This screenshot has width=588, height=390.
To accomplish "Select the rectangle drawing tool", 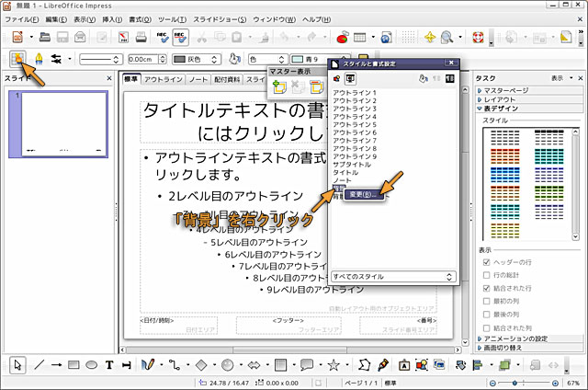I will (74, 365).
